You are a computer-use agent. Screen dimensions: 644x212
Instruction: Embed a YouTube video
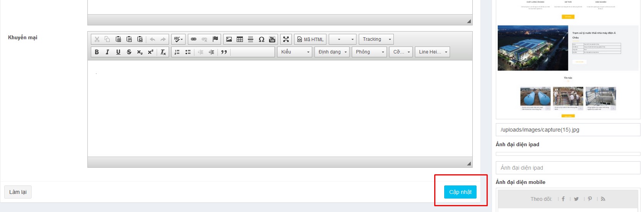click(272, 39)
